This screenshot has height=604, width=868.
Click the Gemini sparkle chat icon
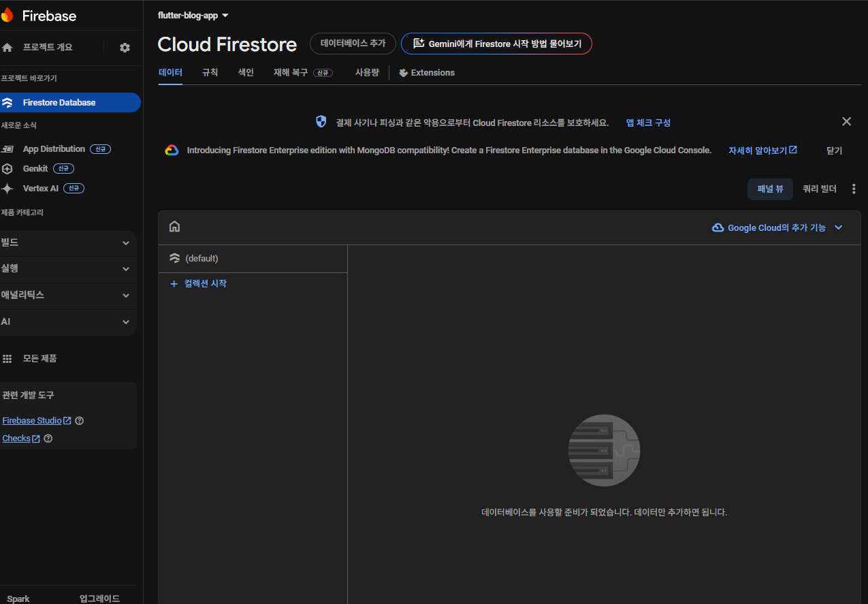click(419, 44)
